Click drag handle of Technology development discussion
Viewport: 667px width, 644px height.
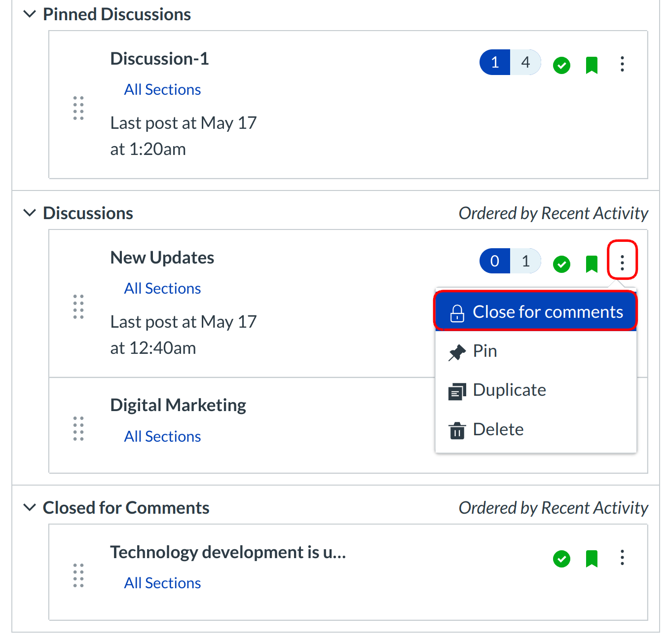[x=78, y=575]
